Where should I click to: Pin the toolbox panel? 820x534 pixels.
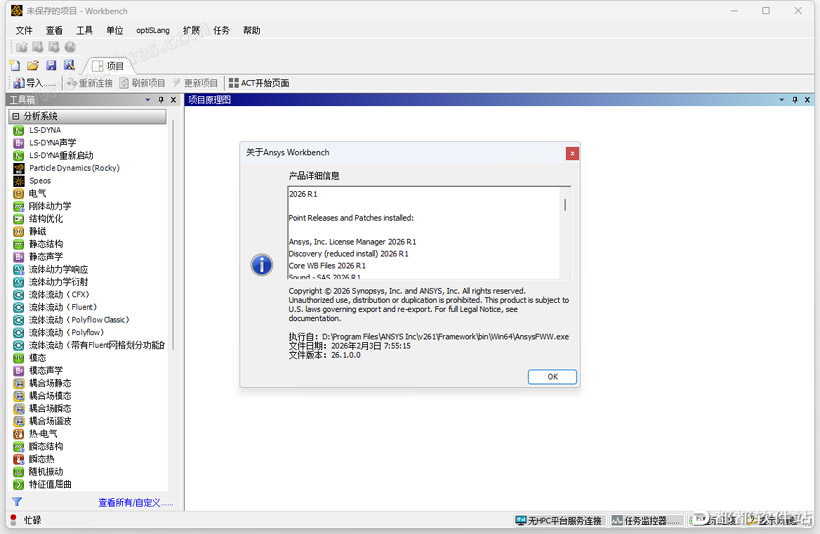pyautogui.click(x=161, y=99)
